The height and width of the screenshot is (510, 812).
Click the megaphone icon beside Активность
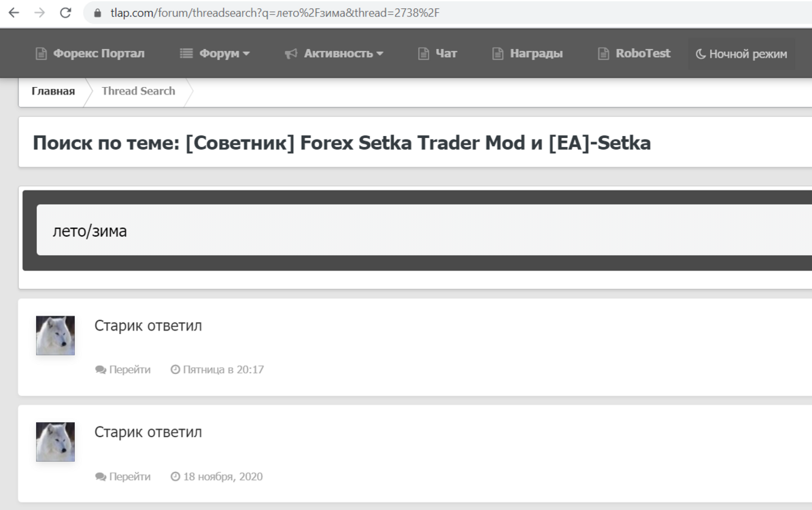(291, 53)
